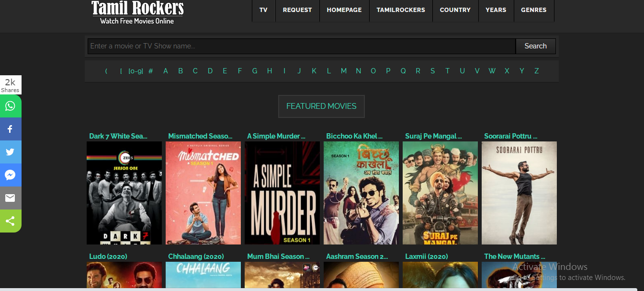
Task: Share by email using envelope icon
Action: pos(11,198)
